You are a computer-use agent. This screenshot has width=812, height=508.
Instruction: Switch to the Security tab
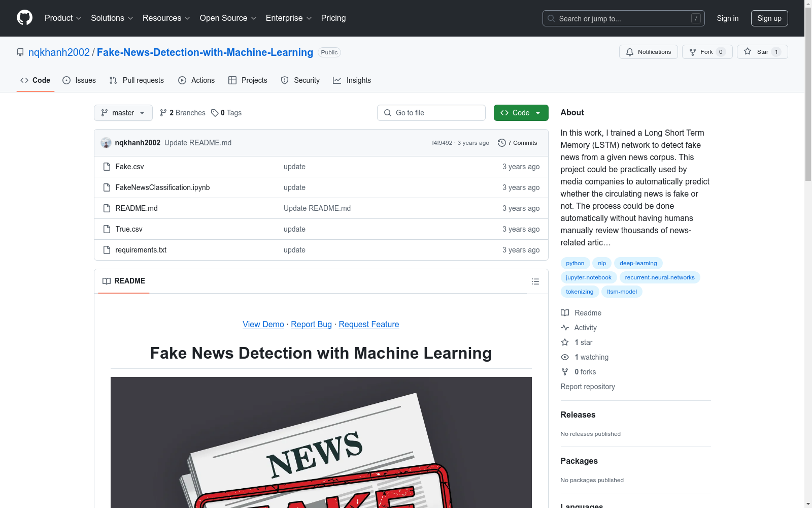click(x=300, y=80)
